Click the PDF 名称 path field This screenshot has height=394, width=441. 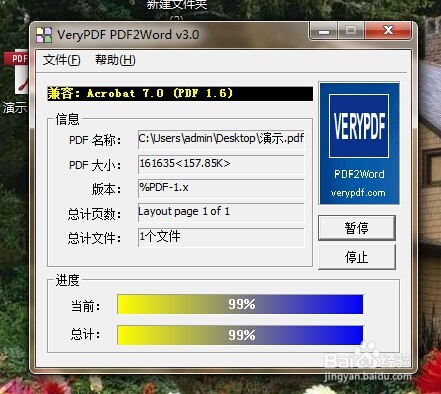221,139
